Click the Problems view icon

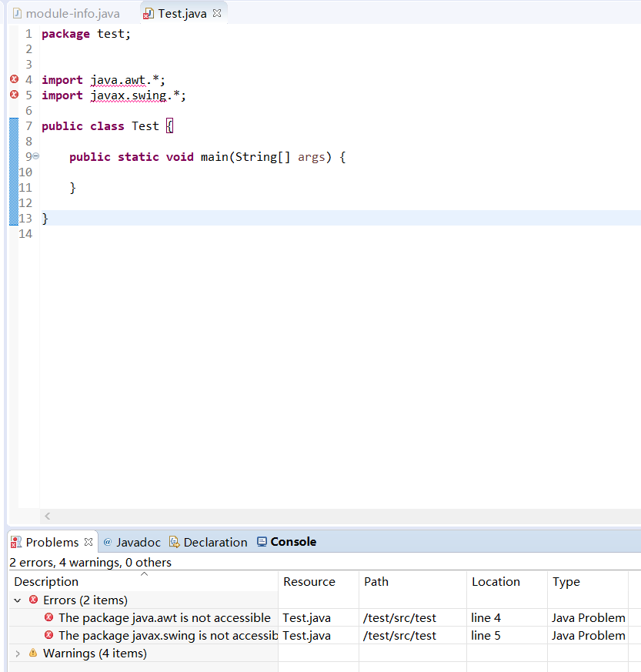(15, 541)
